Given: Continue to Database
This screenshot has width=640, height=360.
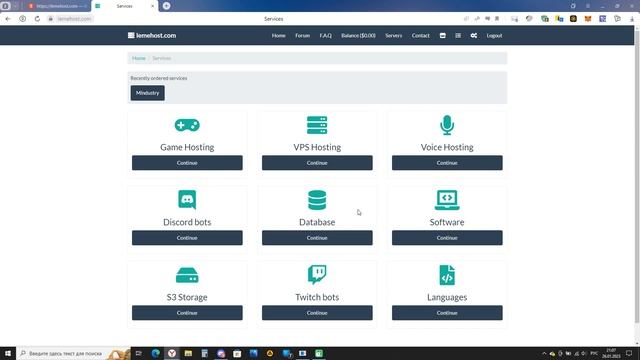Looking at the screenshot, I should [317, 238].
